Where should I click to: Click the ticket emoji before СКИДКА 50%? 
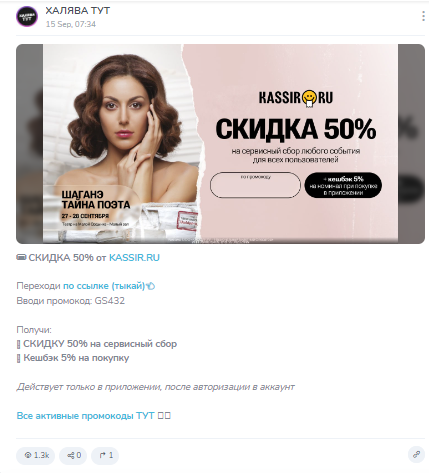(21, 257)
